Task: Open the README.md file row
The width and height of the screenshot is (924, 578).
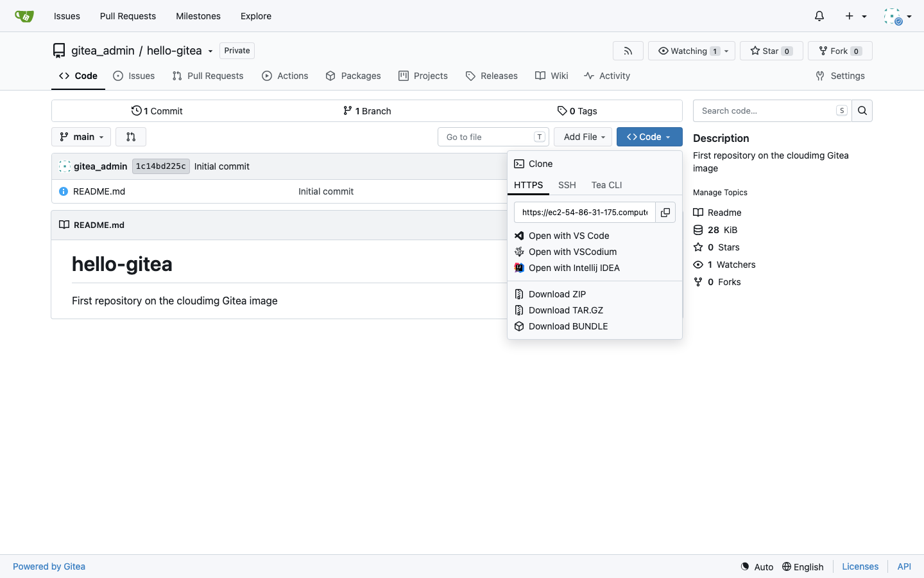Action: coord(99,191)
